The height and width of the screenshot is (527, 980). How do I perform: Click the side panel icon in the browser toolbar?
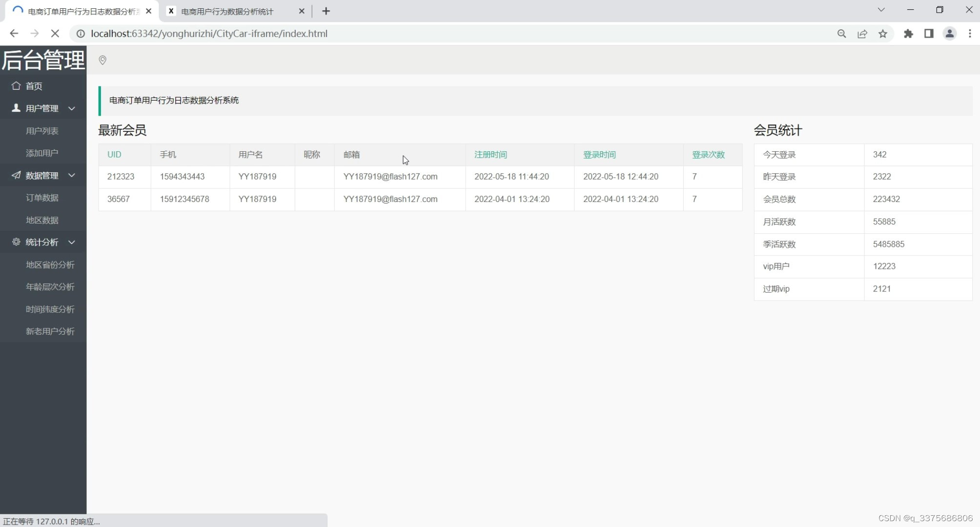coord(929,34)
